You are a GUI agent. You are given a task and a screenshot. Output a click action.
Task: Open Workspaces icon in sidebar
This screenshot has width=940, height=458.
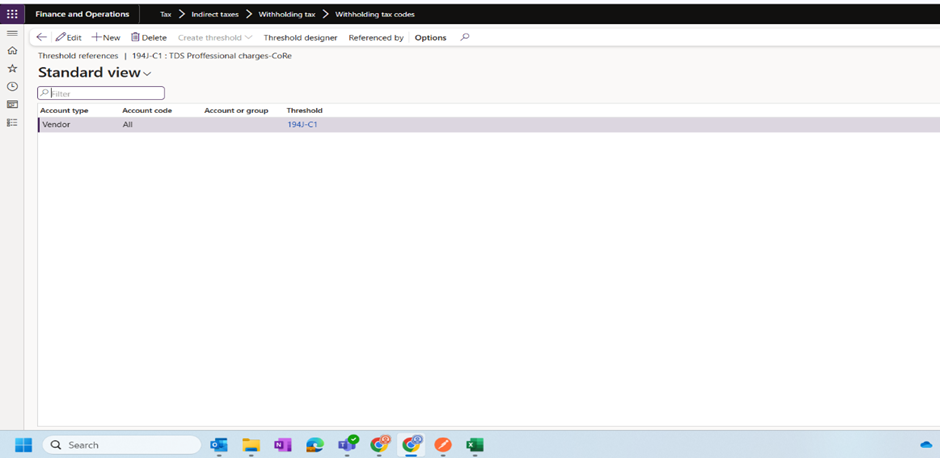(12, 104)
